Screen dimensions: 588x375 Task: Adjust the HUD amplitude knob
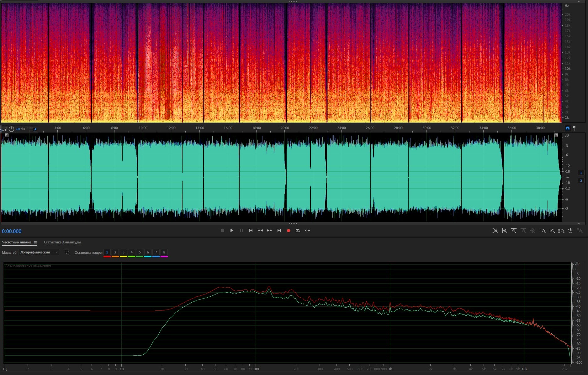11,129
